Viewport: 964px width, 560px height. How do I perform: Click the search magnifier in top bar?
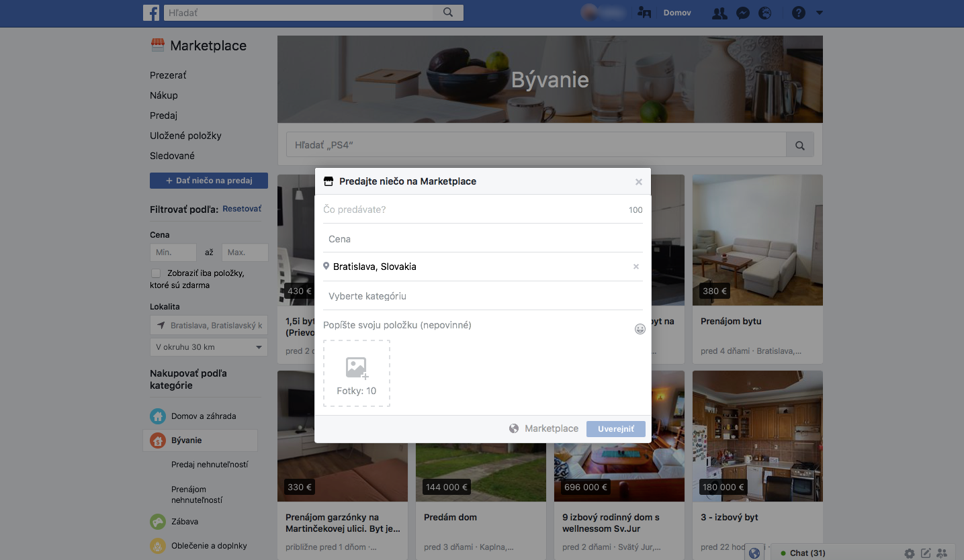click(449, 13)
